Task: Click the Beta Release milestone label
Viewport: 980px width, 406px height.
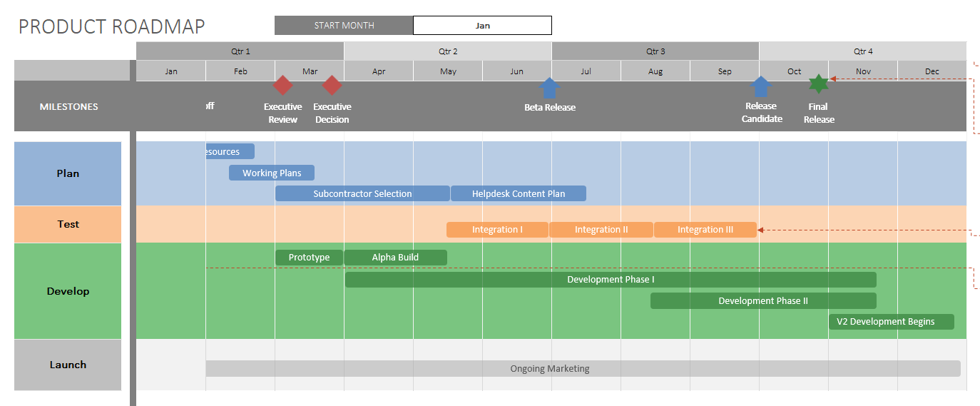Action: click(550, 108)
